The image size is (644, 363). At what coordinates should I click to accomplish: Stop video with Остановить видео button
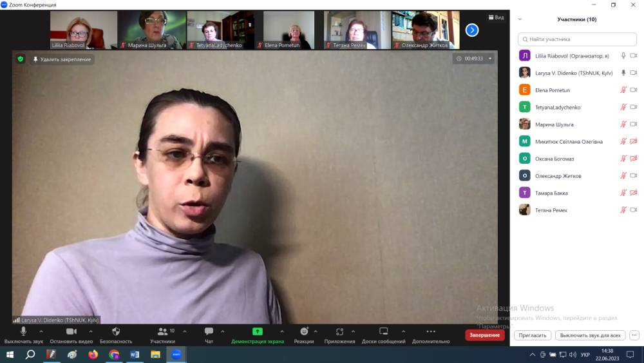(71, 332)
